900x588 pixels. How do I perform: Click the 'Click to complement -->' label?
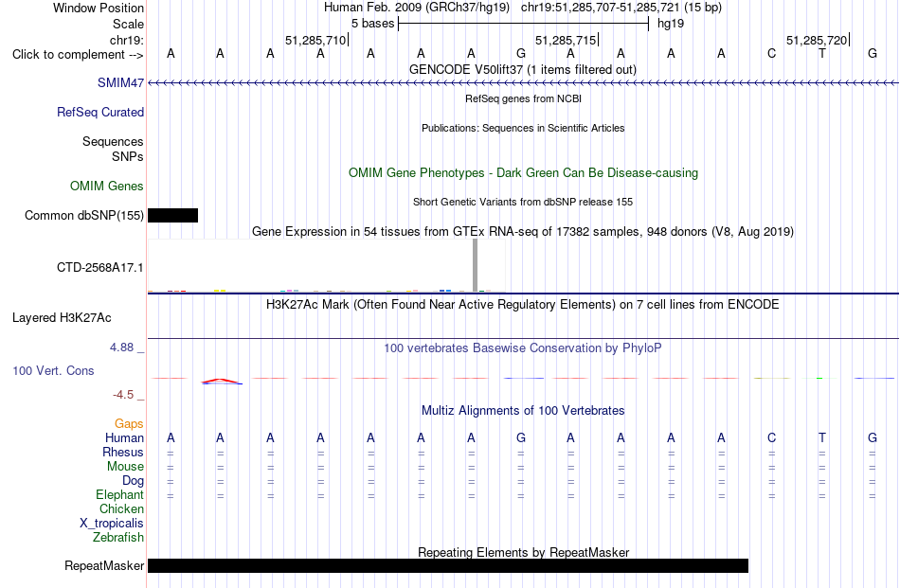pyautogui.click(x=78, y=55)
